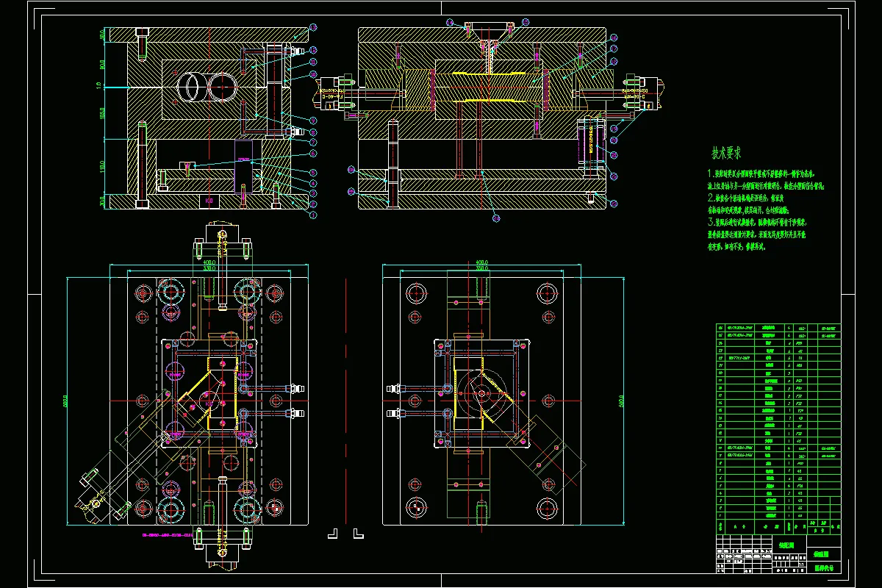Select the '500.0' dimension beside right plan view
The image size is (882, 588).
(621, 400)
